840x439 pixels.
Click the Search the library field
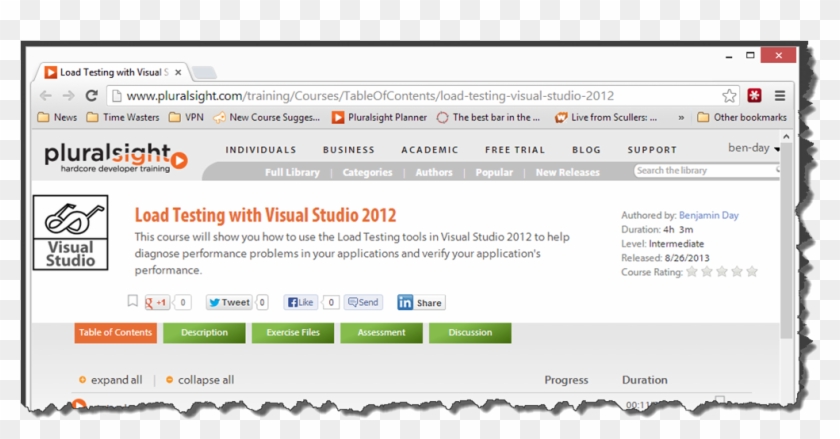pyautogui.click(x=706, y=170)
